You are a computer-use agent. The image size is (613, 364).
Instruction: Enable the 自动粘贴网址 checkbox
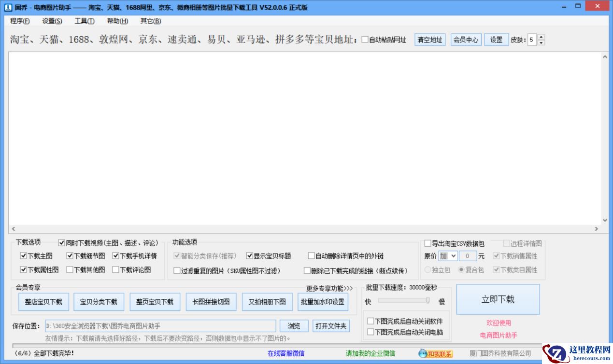[x=366, y=40]
